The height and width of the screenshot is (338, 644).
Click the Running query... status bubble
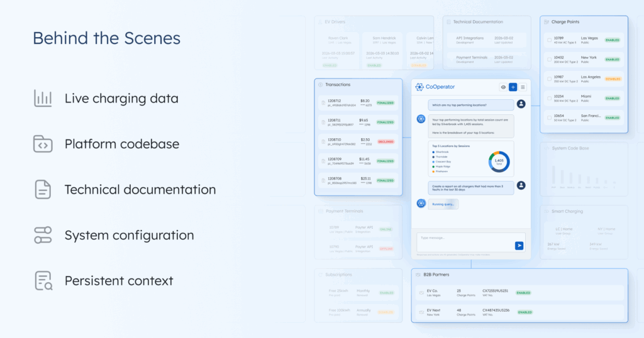coord(443,204)
